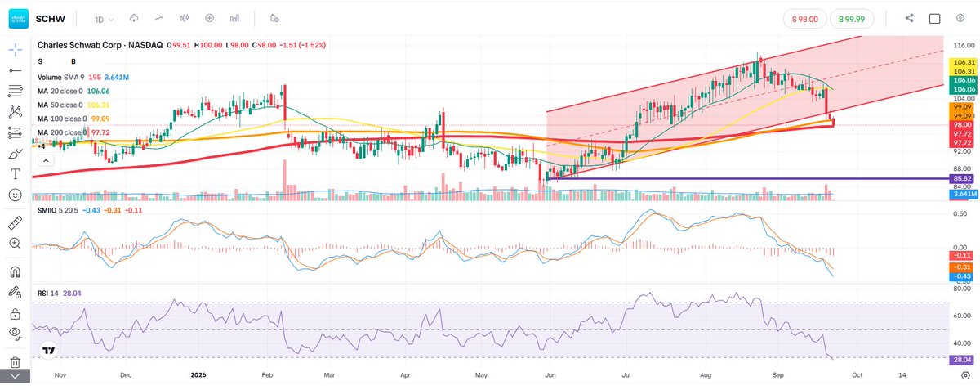Click the Volume SMA 9 indicator legend

click(83, 77)
